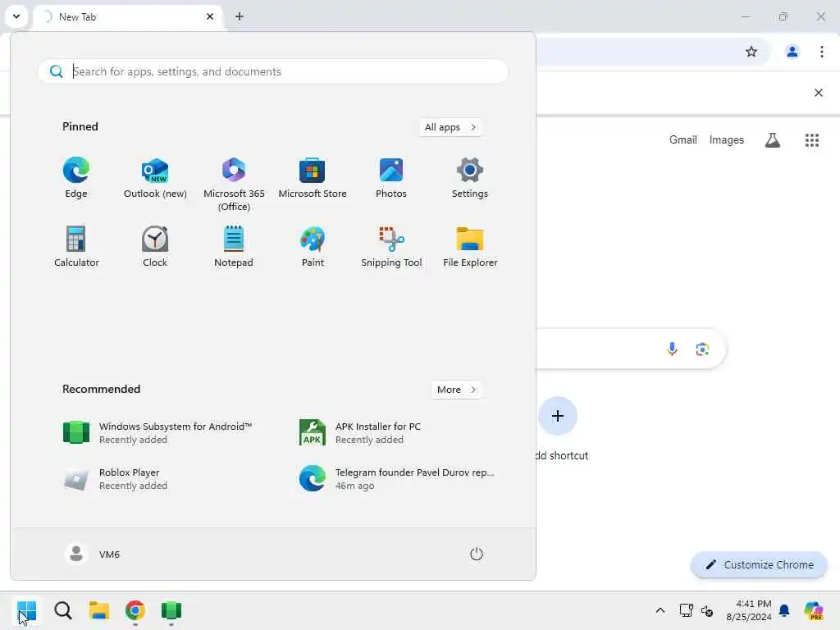
Task: Open Gmail link
Action: (682, 139)
